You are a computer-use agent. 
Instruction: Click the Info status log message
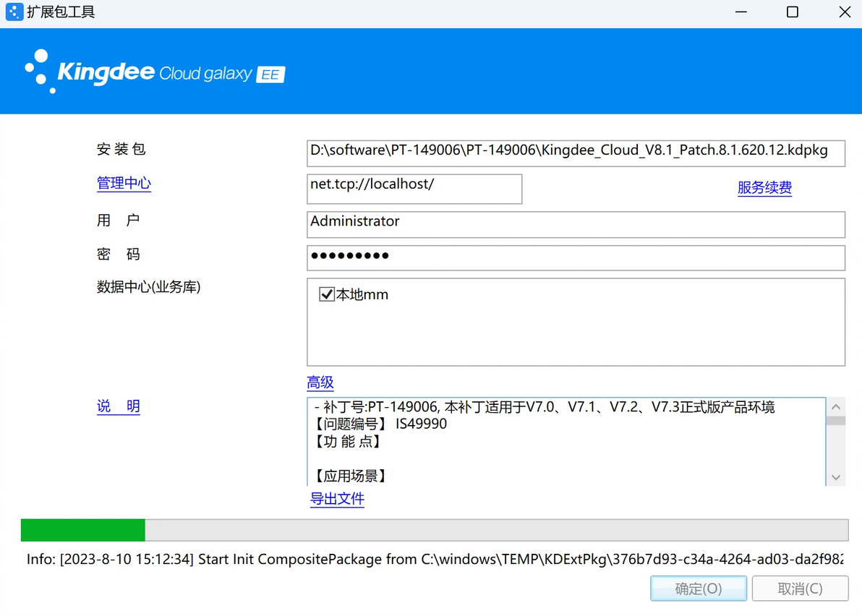[x=435, y=559]
